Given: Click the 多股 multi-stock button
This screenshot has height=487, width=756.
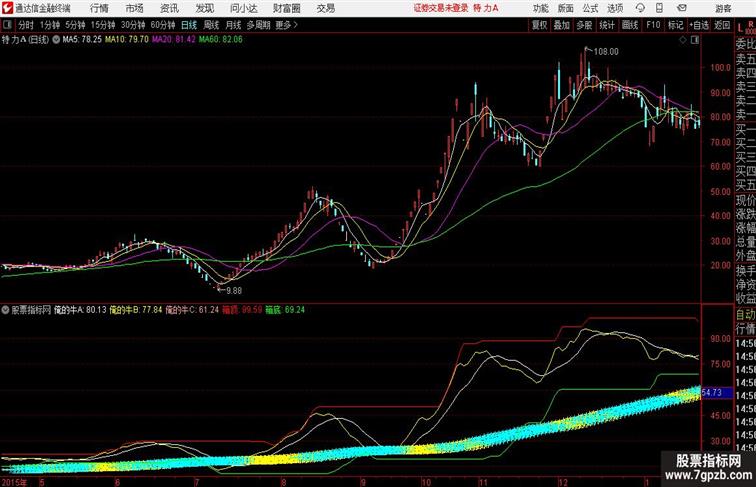Looking at the screenshot, I should point(584,25).
